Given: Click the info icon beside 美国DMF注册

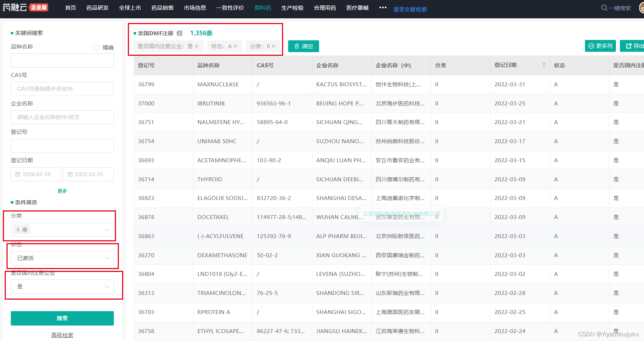Looking at the screenshot, I should (x=179, y=33).
